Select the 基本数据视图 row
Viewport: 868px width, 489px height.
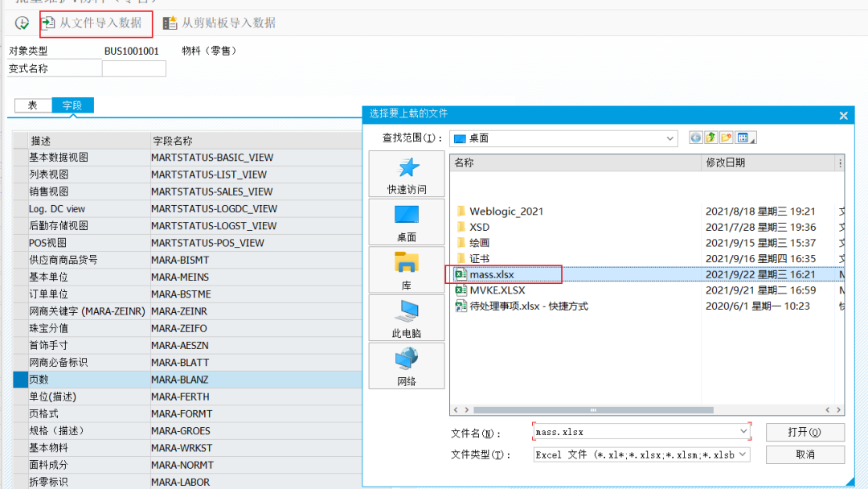187,158
